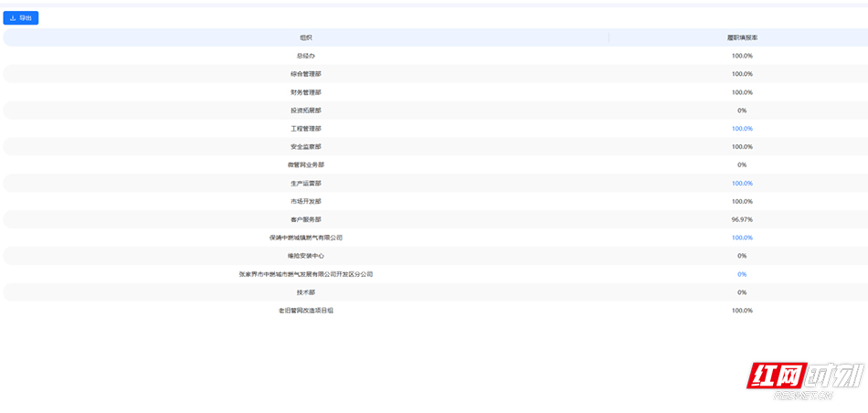Click the 100.0% rate for 安全监察部
This screenshot has width=868, height=413.
pos(742,147)
